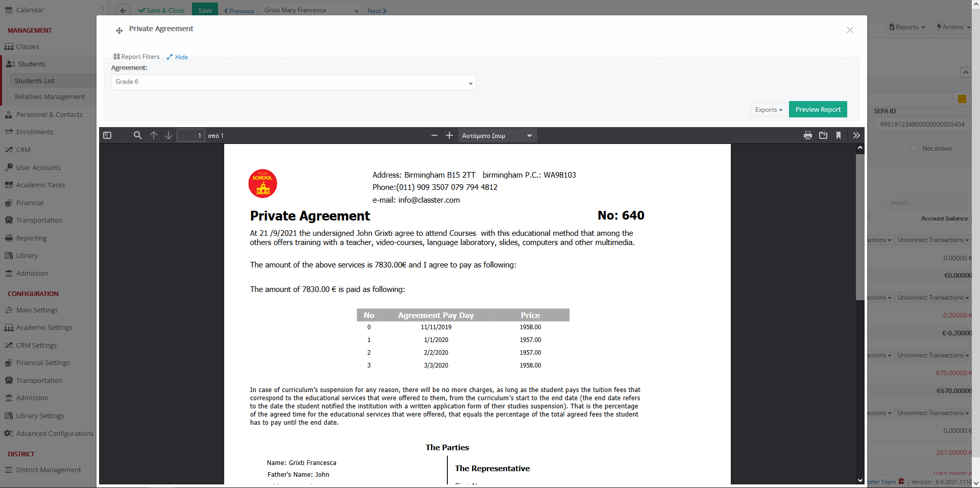Click the PDF viewer scroll up arrow

tap(860, 148)
